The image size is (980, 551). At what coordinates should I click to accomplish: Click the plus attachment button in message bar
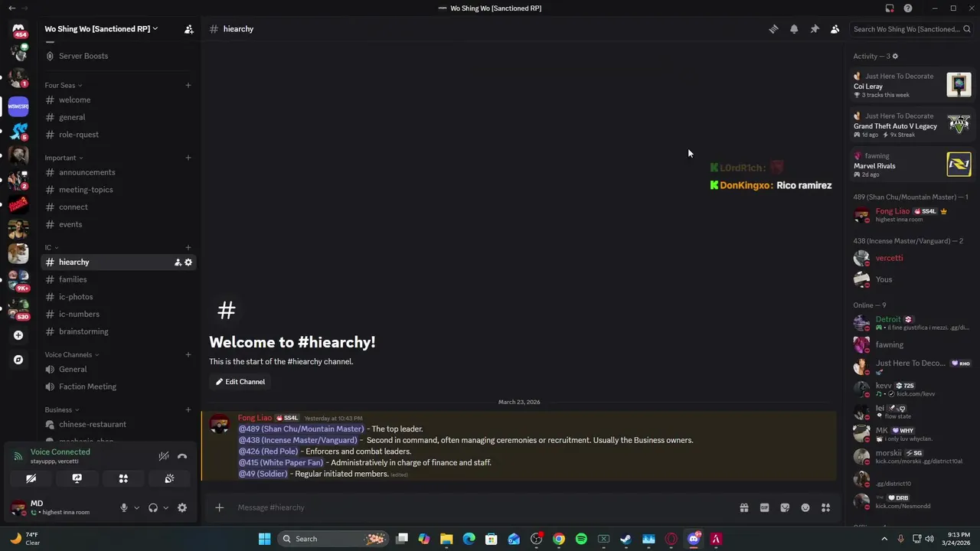219,507
